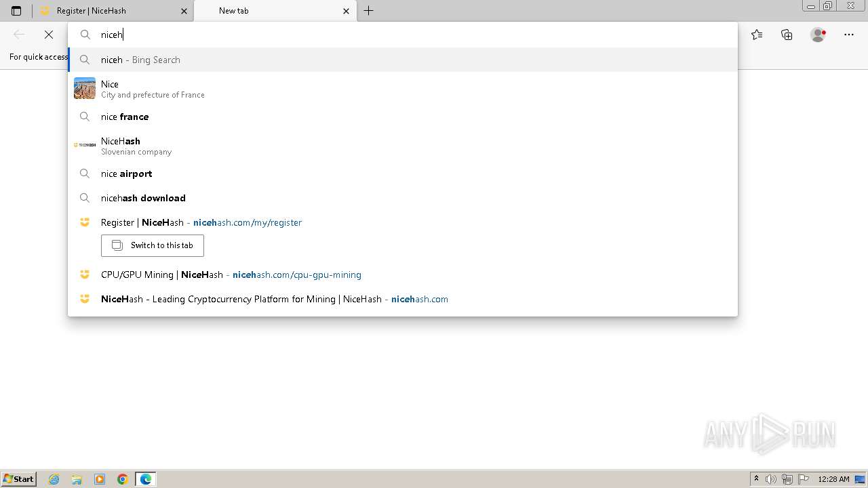
Task: Open the user profile icon
Action: [x=818, y=35]
